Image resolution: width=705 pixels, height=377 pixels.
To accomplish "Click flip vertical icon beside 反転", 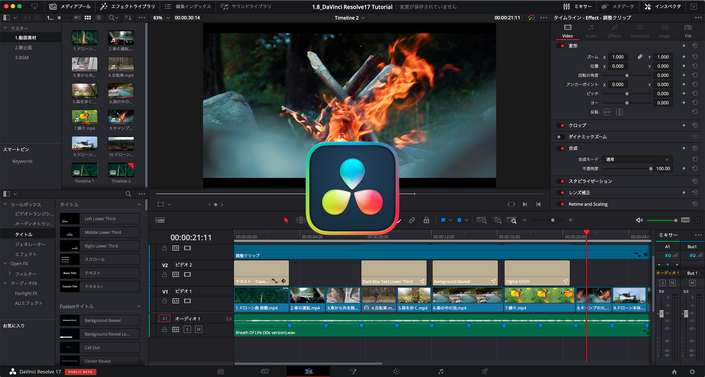I will 619,112.
